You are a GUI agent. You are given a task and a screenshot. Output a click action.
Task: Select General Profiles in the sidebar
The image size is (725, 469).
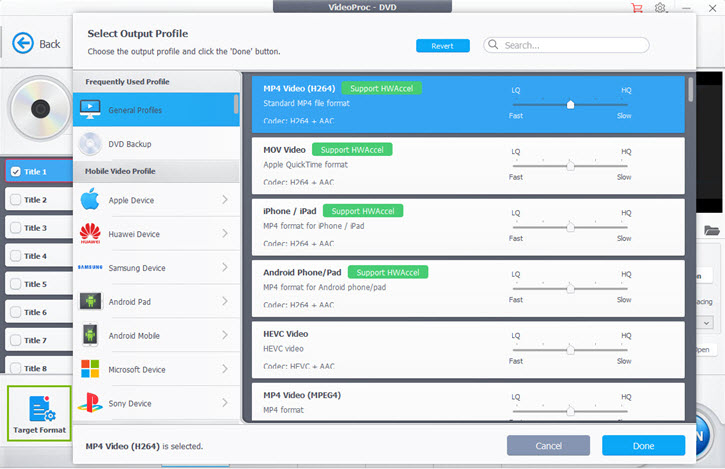(135, 110)
